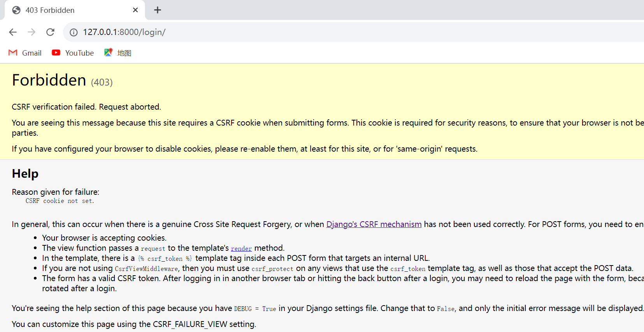Image resolution: width=644 pixels, height=332 pixels.
Task: Click the Help section heading
Action: [25, 173]
